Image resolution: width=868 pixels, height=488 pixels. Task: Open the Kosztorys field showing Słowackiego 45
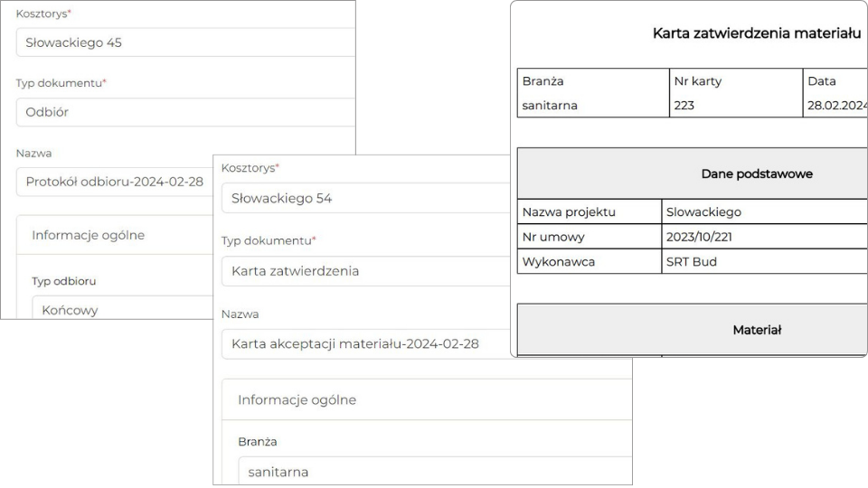tap(185, 42)
